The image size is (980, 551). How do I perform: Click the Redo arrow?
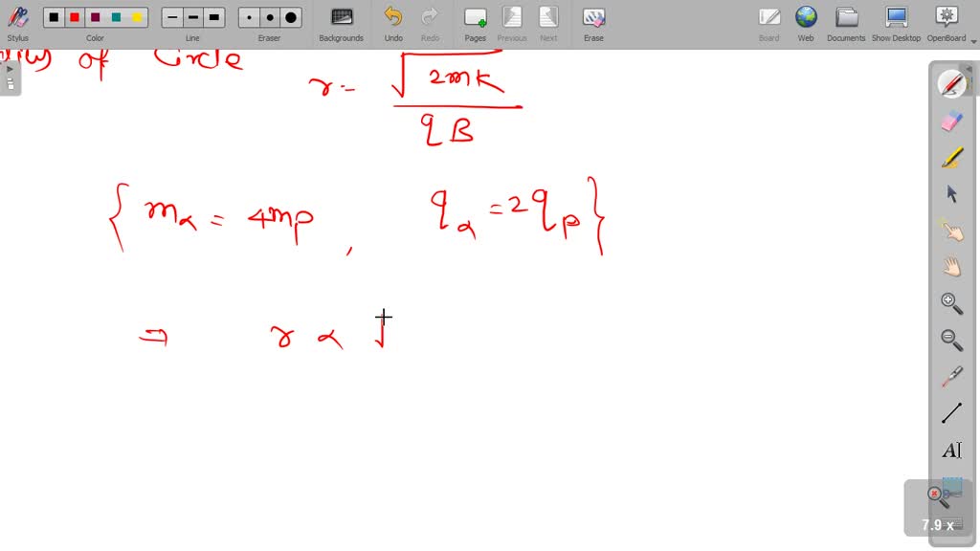click(x=430, y=23)
